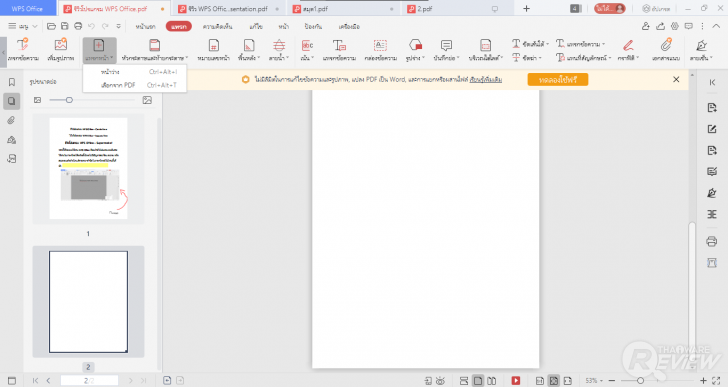The image size is (728, 387).
Task: Click the Insert Picture tool icon
Action: (61, 45)
